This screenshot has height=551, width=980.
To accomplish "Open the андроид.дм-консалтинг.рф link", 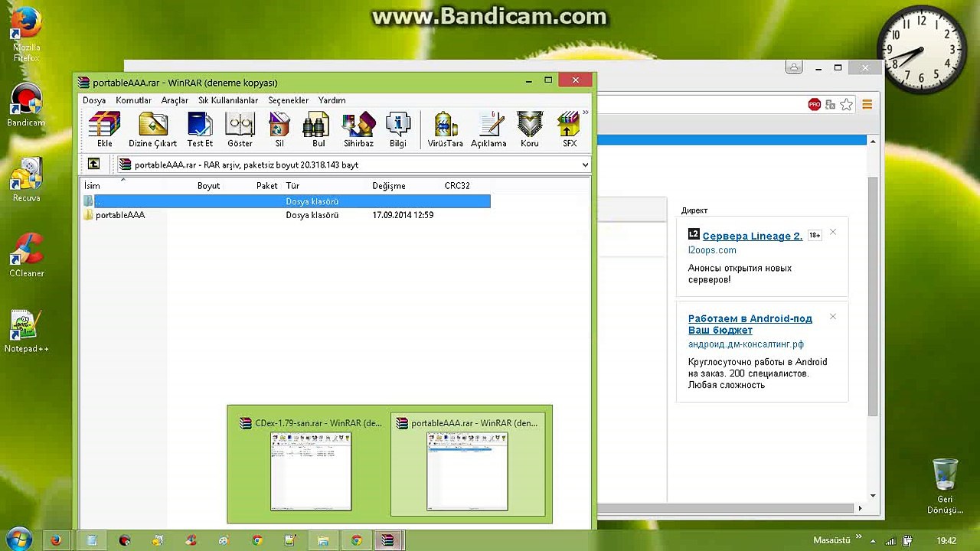I will tap(746, 344).
